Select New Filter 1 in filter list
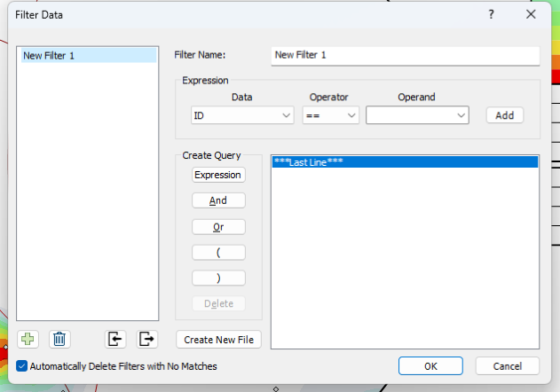The image size is (560, 392). pos(89,56)
